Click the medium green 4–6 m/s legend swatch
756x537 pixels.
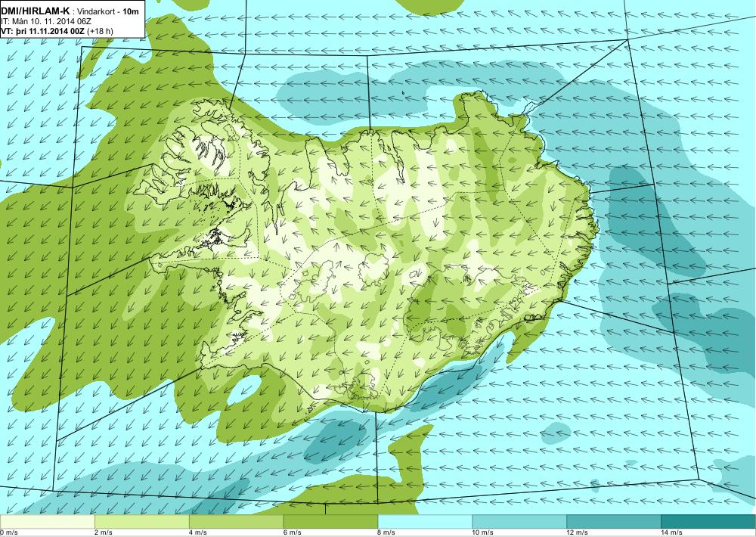236,522
